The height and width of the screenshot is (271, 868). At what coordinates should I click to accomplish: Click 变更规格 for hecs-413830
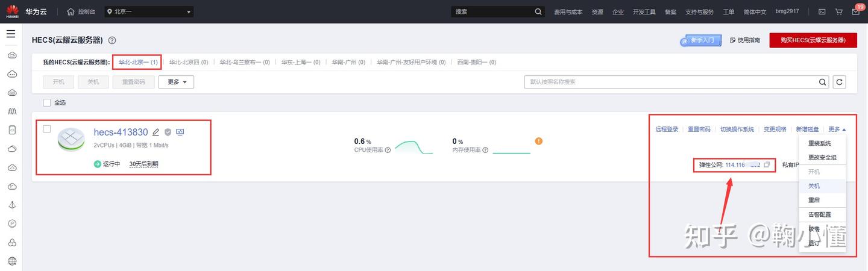(x=775, y=129)
